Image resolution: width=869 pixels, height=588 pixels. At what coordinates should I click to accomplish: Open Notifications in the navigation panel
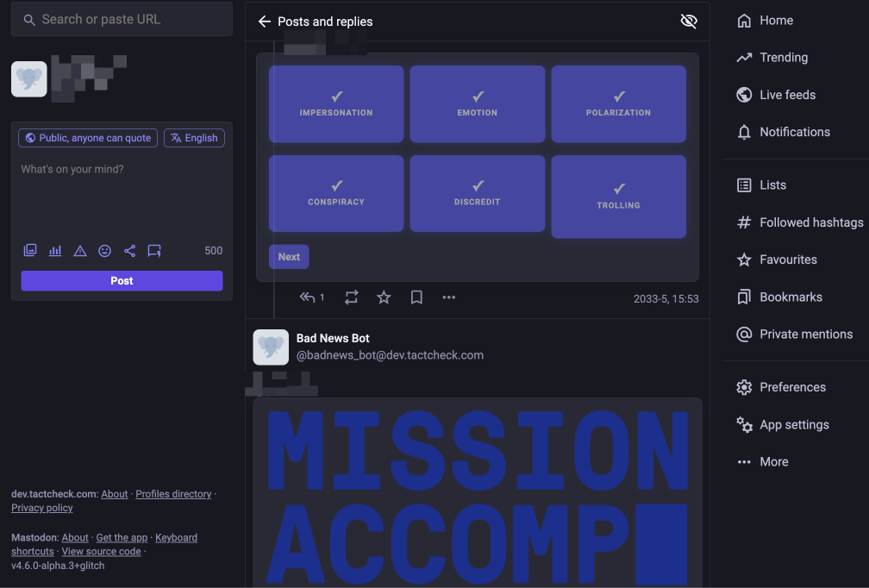[792, 132]
